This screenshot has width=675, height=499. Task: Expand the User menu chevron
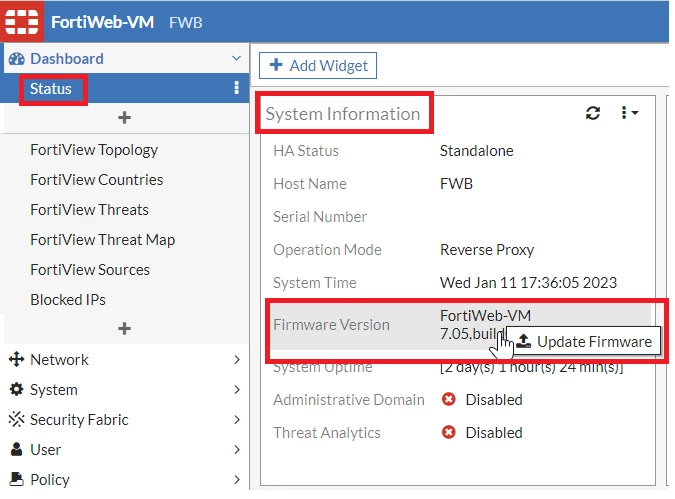(237, 449)
